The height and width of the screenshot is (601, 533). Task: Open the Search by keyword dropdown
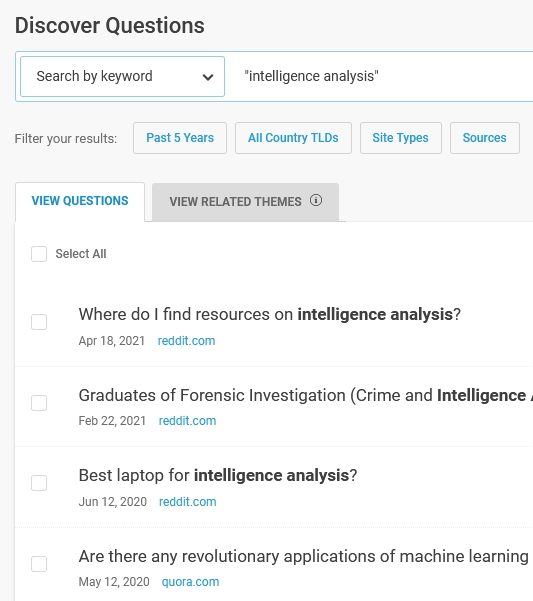(122, 77)
